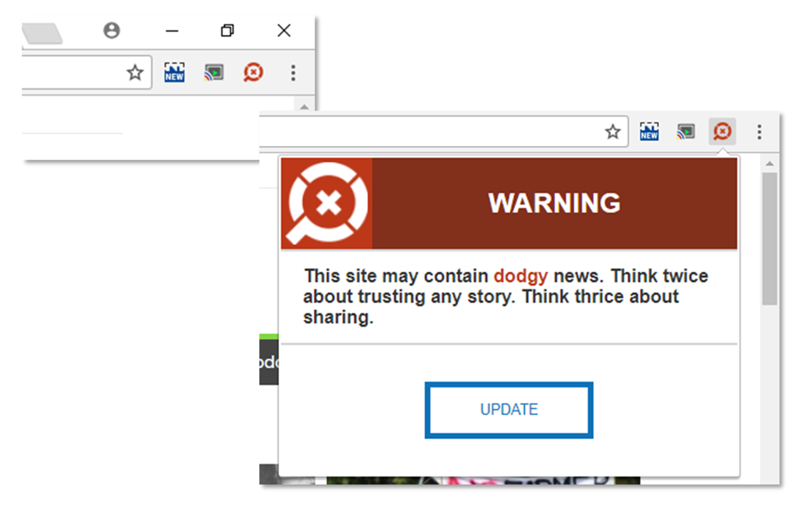
Task: Click the cast extension icon in front window
Action: click(686, 132)
